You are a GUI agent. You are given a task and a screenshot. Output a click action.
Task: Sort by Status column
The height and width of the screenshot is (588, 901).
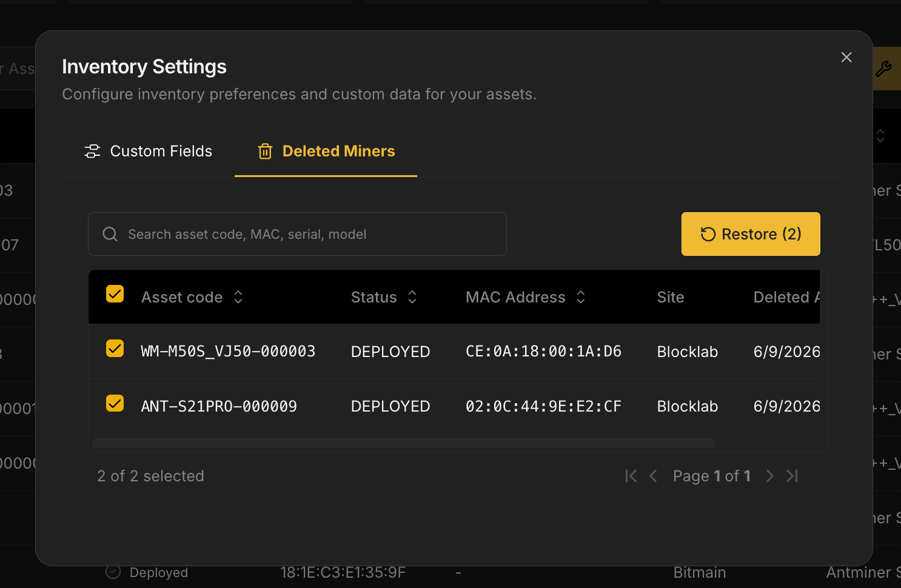tap(384, 297)
